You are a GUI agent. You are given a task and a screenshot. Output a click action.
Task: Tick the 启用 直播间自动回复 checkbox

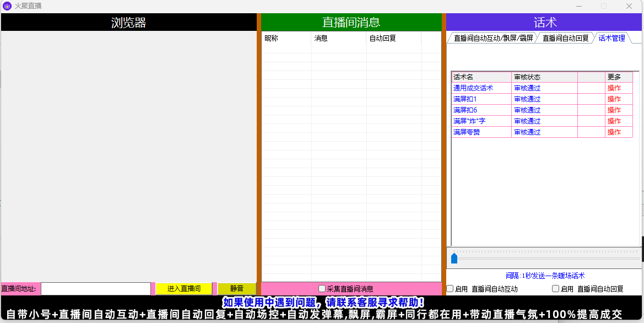(555, 288)
